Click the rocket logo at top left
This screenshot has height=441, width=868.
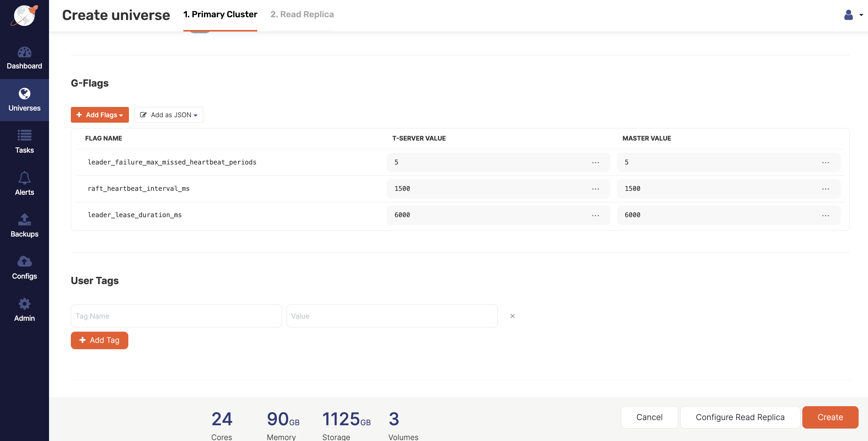click(x=24, y=15)
